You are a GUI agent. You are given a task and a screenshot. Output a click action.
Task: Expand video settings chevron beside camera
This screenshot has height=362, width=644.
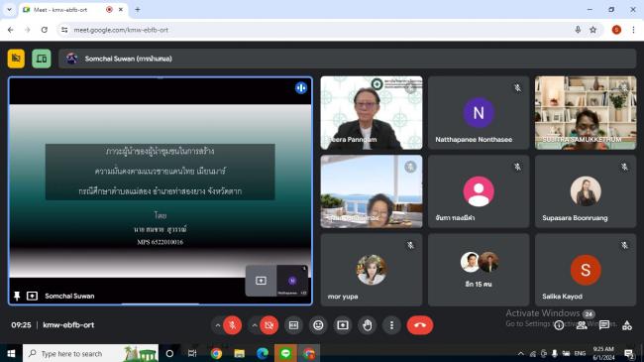click(255, 325)
